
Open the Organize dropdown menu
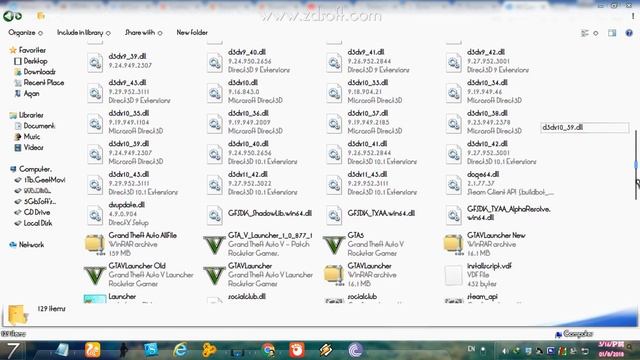[25, 33]
